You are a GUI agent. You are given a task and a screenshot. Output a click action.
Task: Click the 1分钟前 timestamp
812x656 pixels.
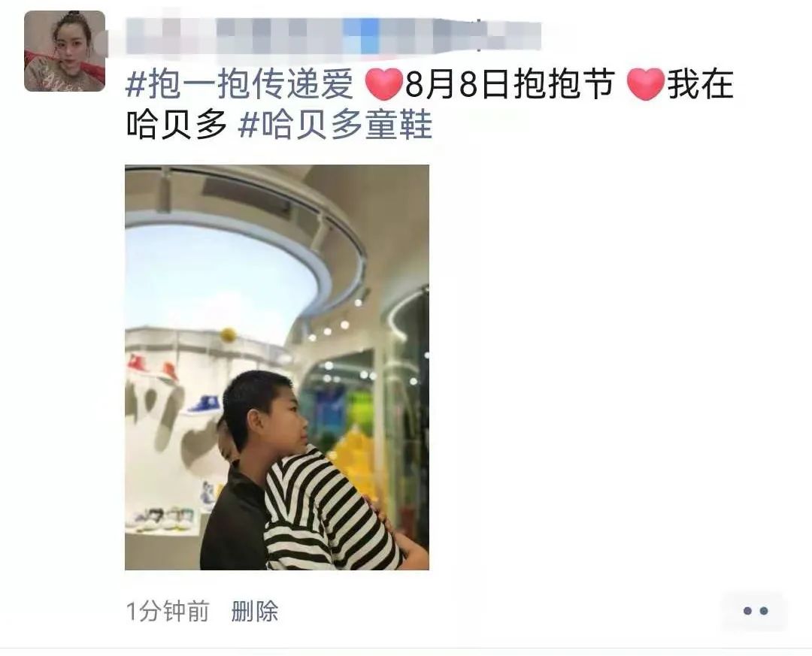(168, 611)
